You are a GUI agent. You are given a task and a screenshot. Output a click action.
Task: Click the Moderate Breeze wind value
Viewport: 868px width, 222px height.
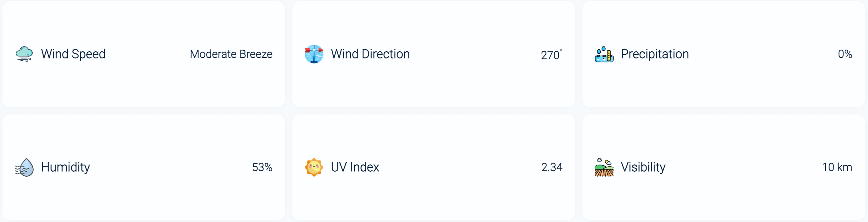point(231,54)
